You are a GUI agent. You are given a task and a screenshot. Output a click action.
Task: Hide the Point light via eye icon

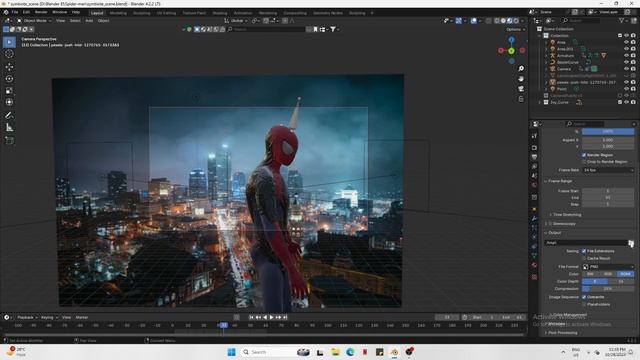click(x=626, y=89)
